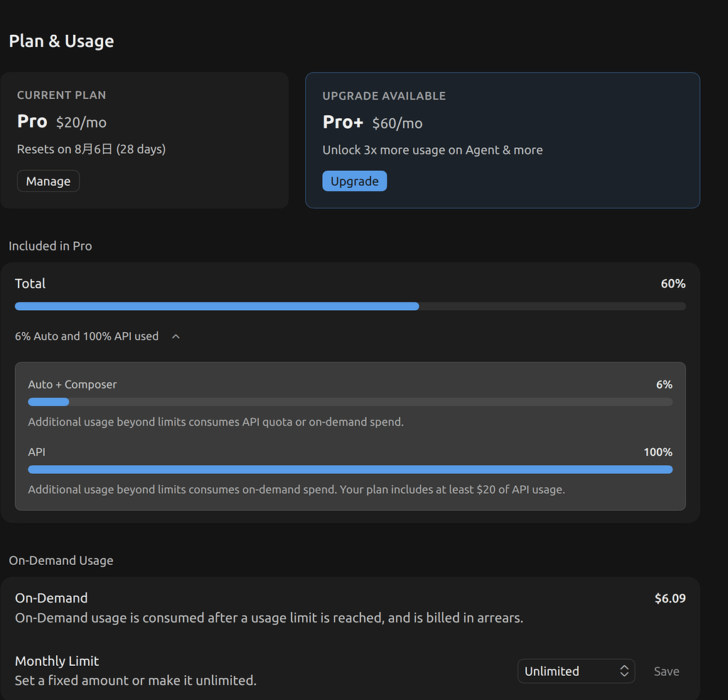Click the Current Plan Pro card
Screen dimensions: 728x700
click(x=144, y=140)
